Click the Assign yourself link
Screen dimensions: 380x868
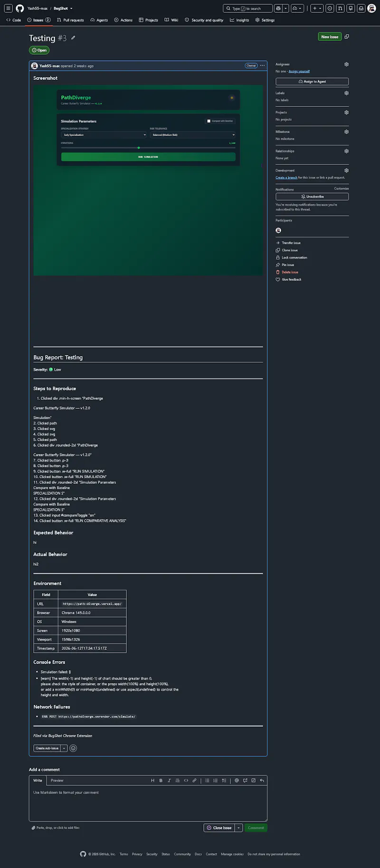point(299,71)
